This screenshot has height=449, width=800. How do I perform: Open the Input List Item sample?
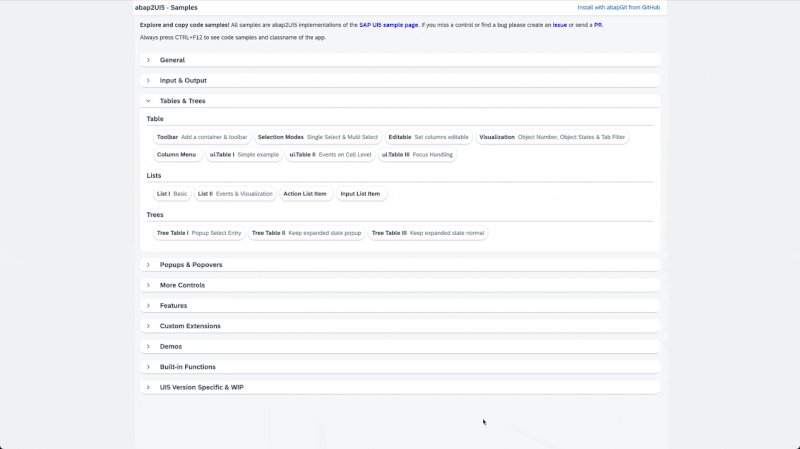tap(360, 194)
